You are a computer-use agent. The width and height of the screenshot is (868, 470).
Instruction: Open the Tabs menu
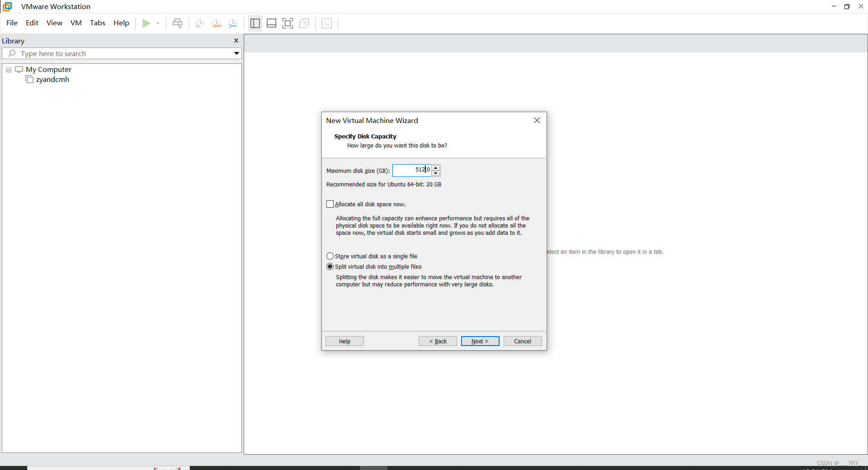98,23
